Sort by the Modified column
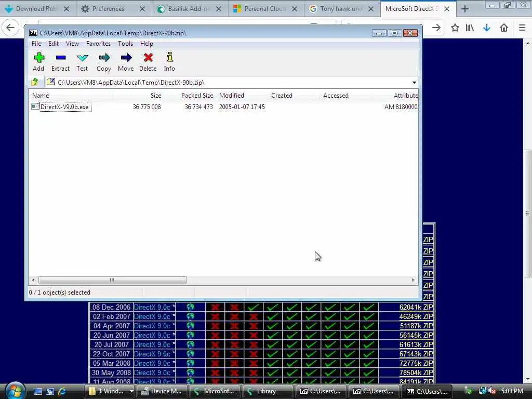Viewport: 532px width, 399px height. (242, 96)
